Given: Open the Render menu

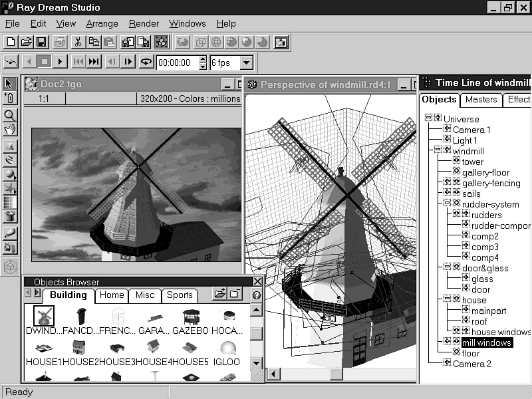Looking at the screenshot, I should pyautogui.click(x=144, y=23).
